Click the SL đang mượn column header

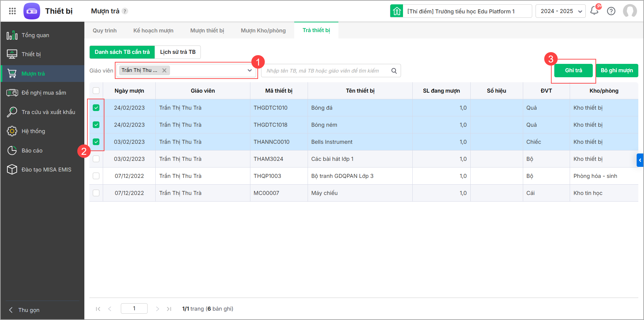(x=441, y=91)
